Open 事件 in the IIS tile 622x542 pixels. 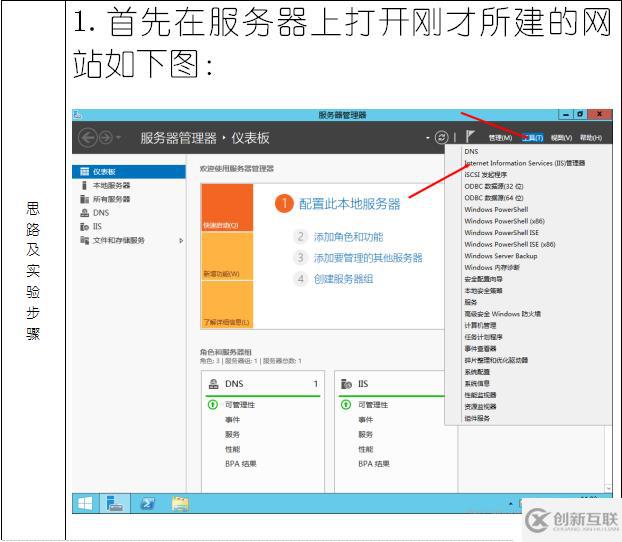coord(365,419)
